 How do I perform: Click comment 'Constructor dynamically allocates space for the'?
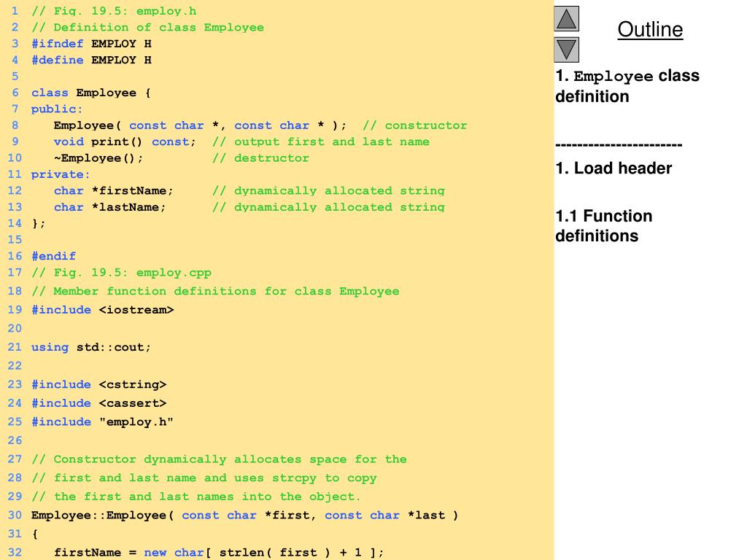tap(230, 459)
